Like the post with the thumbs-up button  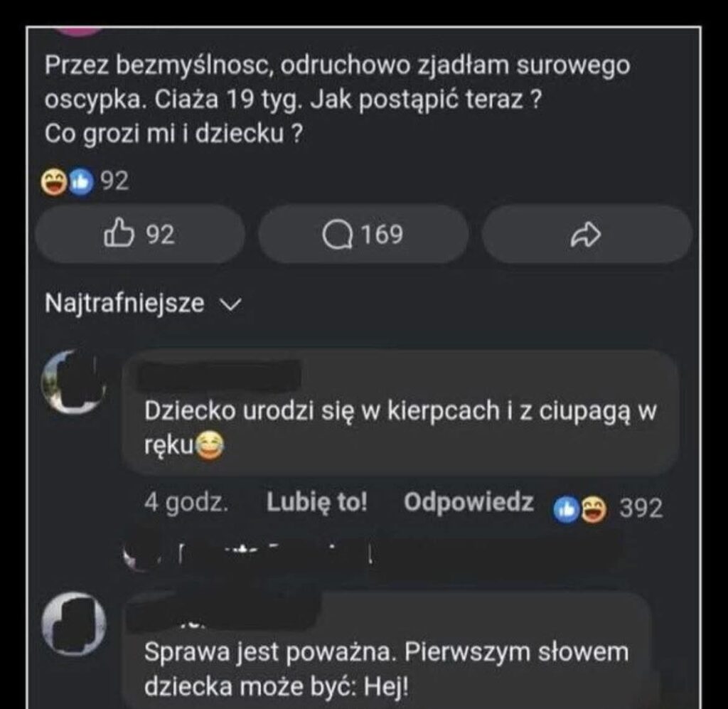point(139,235)
